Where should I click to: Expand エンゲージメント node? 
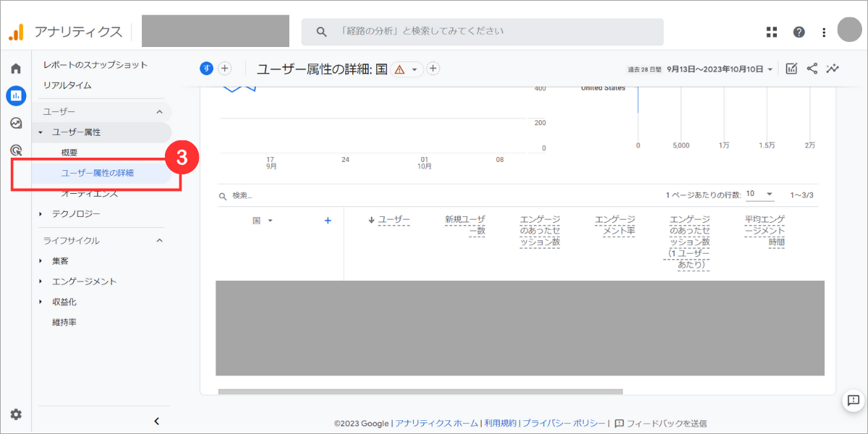coord(41,281)
